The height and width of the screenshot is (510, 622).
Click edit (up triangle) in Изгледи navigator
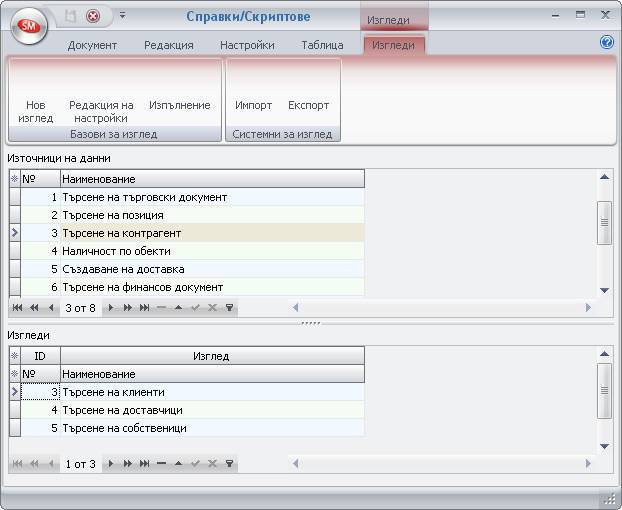pyautogui.click(x=179, y=463)
